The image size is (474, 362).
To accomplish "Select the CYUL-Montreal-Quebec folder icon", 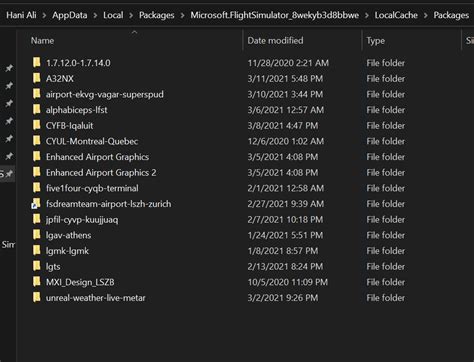I will (x=37, y=141).
